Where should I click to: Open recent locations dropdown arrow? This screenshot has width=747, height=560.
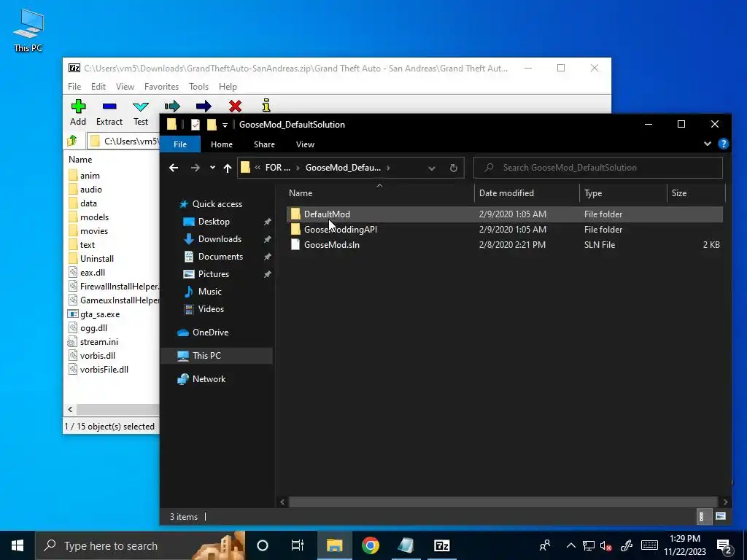(x=212, y=168)
